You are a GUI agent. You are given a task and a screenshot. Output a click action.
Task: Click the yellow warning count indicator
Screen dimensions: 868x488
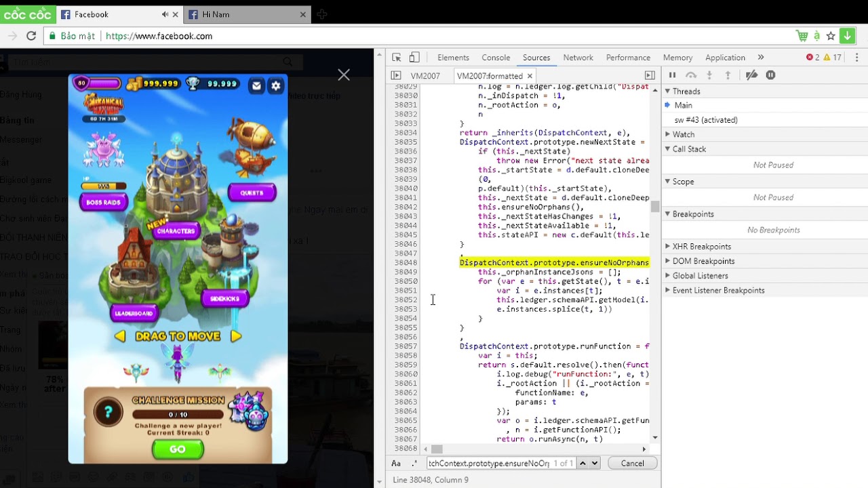(x=833, y=58)
